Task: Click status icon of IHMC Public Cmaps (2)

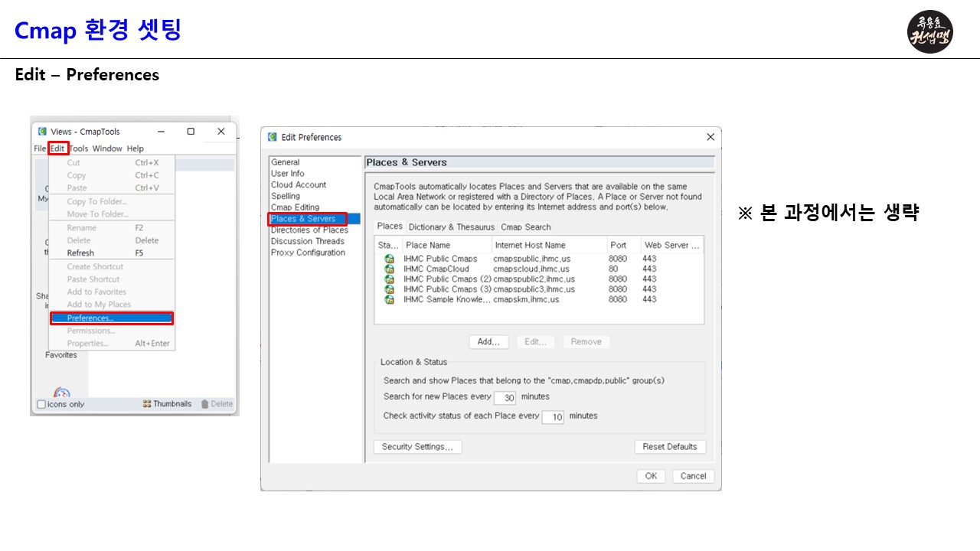Action: click(390, 279)
